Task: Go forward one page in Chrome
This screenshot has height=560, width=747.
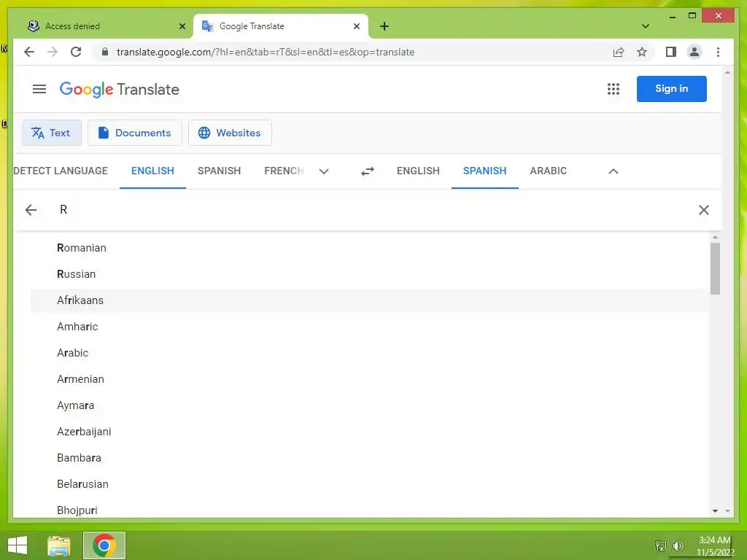Action: [x=53, y=52]
